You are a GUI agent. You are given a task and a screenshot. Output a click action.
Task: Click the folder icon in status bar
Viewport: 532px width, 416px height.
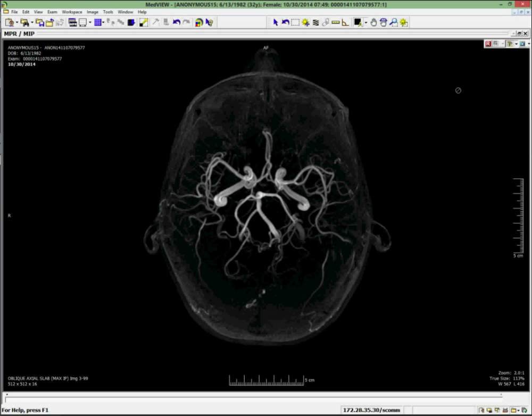coord(514,410)
